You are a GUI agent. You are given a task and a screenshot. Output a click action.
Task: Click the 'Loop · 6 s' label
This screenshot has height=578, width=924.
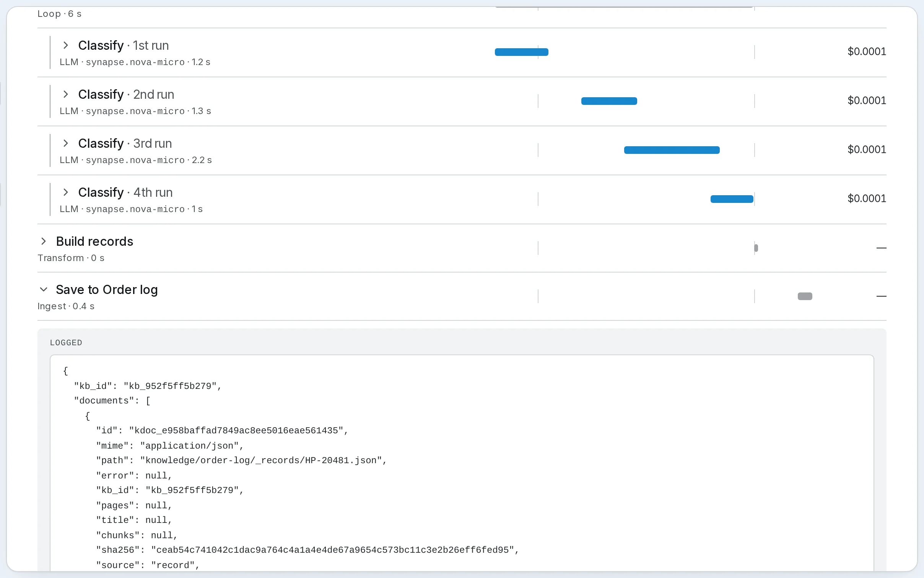tap(59, 14)
